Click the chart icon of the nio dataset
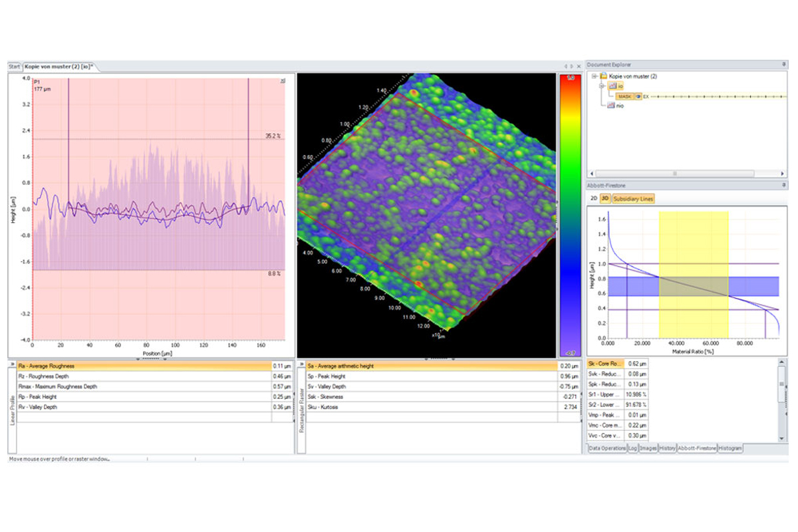The width and height of the screenshot is (798, 532). [612, 106]
